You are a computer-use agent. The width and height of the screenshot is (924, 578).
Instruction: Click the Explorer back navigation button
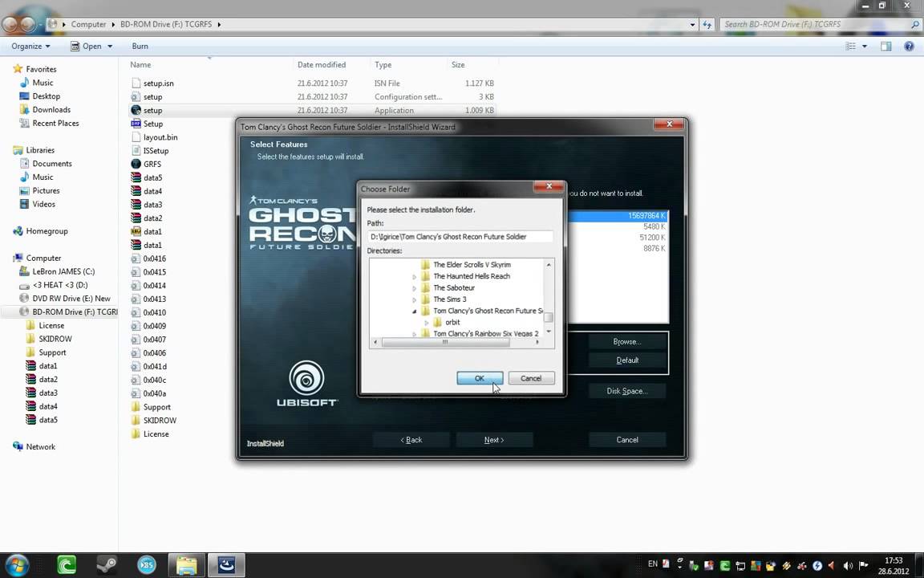click(x=10, y=24)
